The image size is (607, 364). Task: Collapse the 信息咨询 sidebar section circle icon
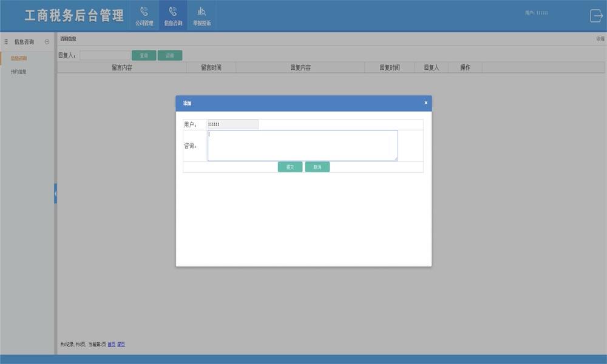point(47,42)
